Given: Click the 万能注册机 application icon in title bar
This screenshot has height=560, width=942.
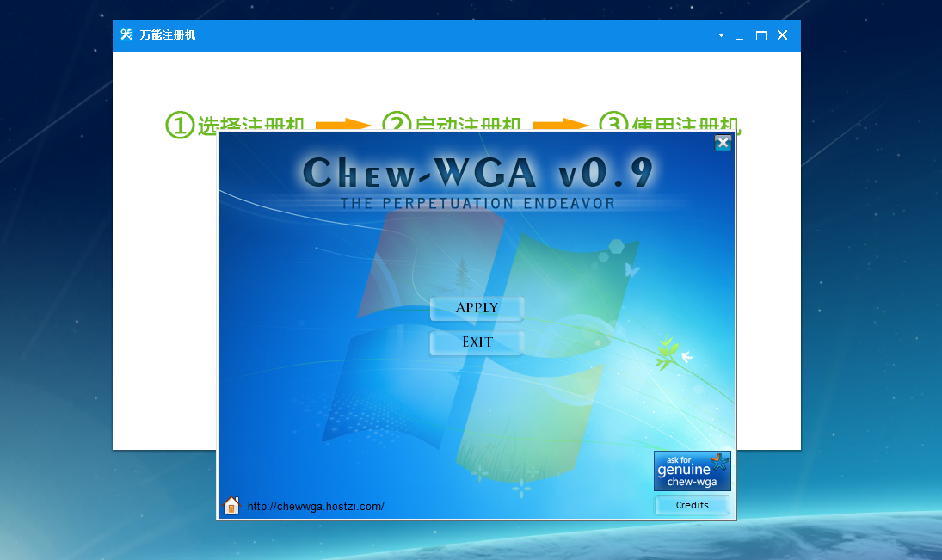Looking at the screenshot, I should tap(126, 34).
